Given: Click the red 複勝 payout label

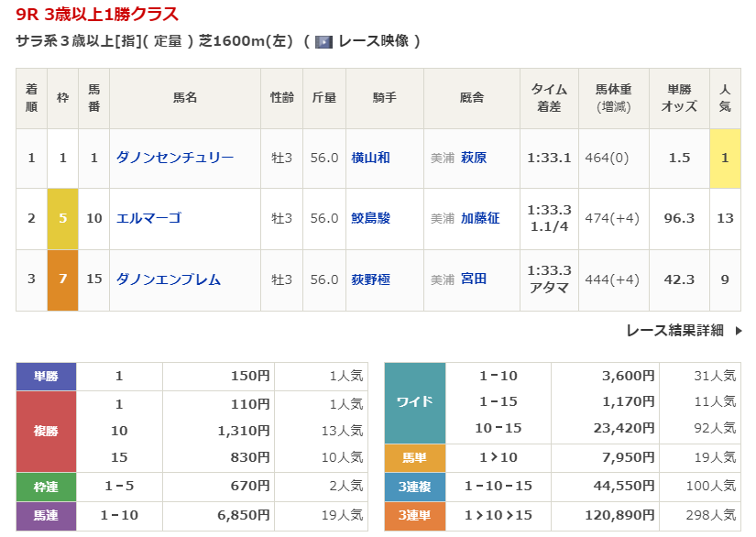Looking at the screenshot, I should [46, 431].
